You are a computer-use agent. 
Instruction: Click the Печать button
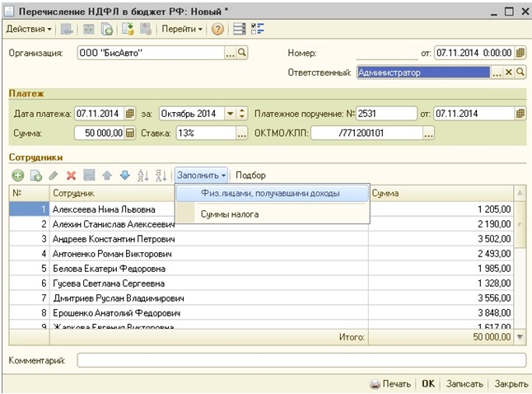[390, 384]
